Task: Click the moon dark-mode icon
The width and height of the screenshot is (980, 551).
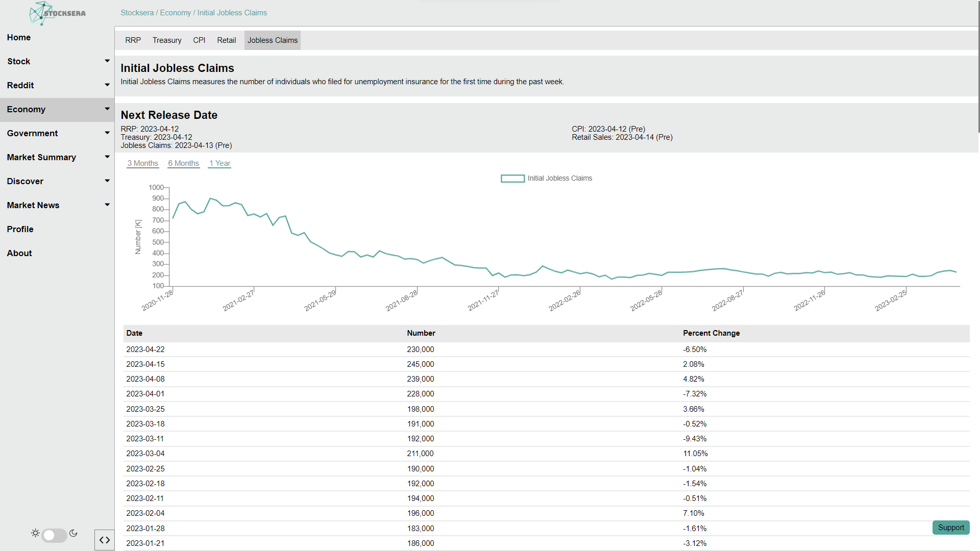Action: click(73, 533)
